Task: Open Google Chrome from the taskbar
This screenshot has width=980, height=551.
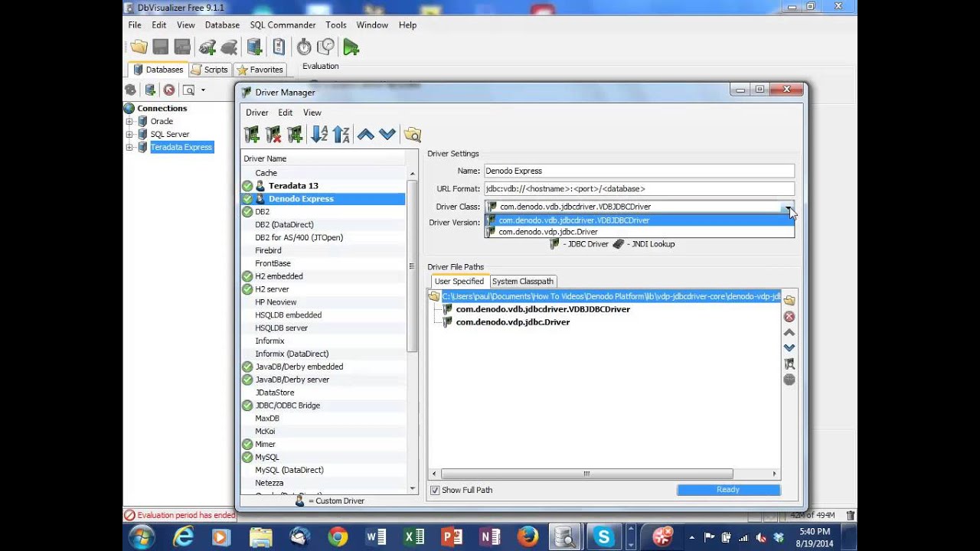Action: tap(338, 537)
